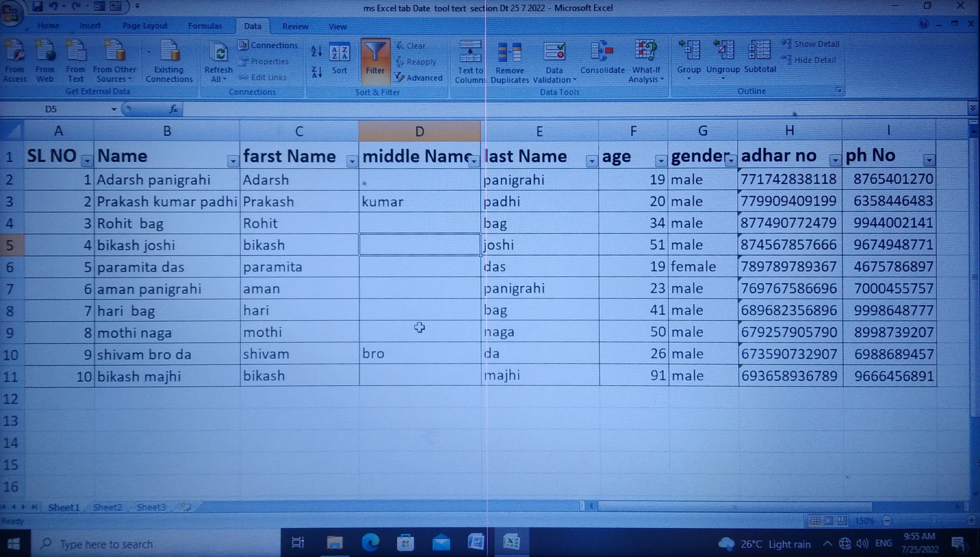The height and width of the screenshot is (557, 980).
Task: Open the Sheet2 worksheet tab
Action: click(108, 507)
